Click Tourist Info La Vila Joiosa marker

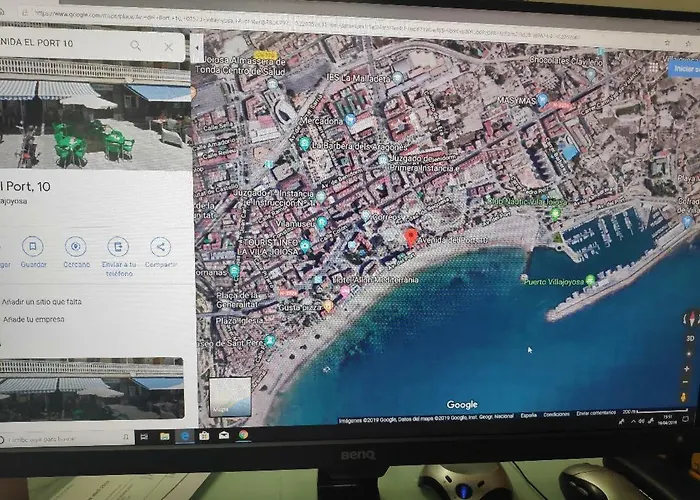tap(305, 246)
